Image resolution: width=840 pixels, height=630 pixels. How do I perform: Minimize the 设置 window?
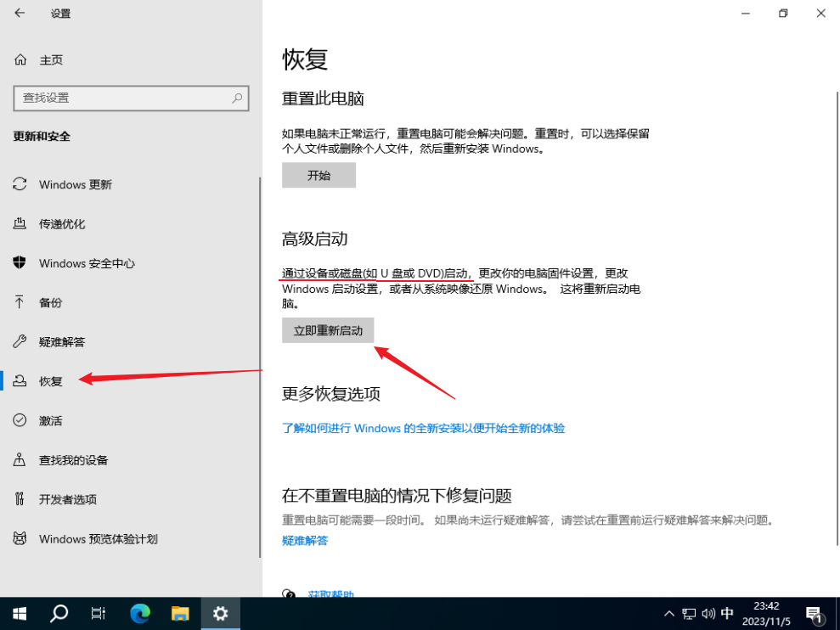(x=745, y=14)
